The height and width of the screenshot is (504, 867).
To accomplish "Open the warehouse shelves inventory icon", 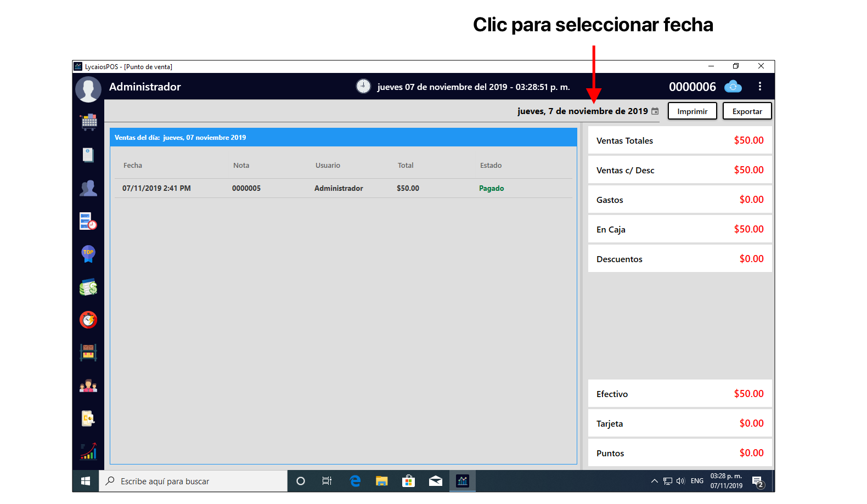I will 88,353.
